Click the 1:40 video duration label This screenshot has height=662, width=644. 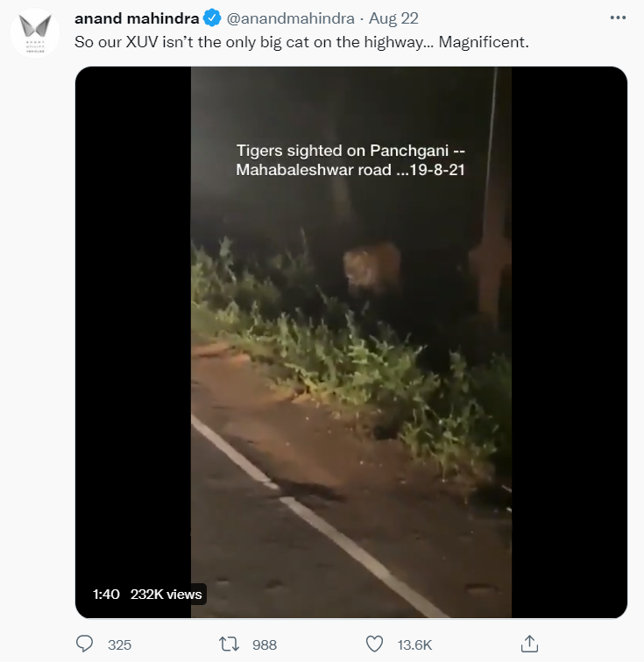coord(106,594)
